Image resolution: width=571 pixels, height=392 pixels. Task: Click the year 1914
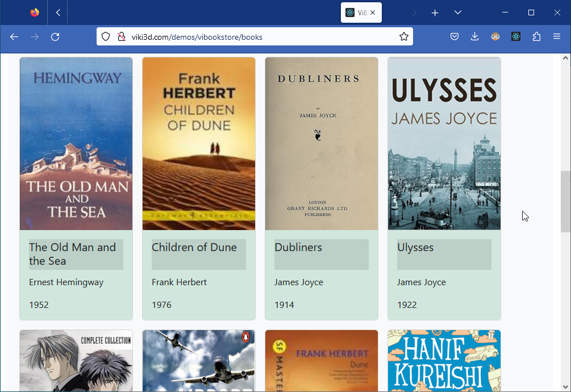pos(285,305)
